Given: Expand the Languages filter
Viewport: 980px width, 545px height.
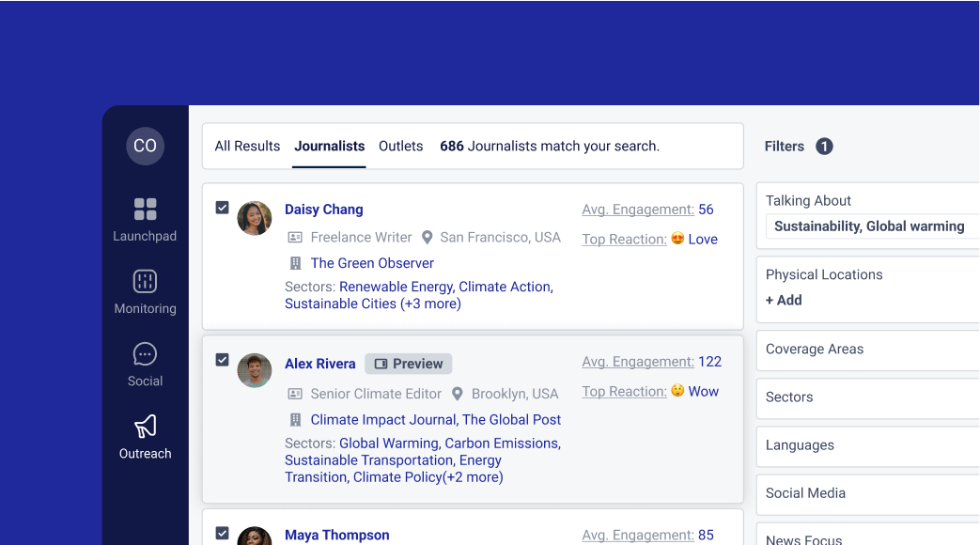Looking at the screenshot, I should click(x=800, y=445).
